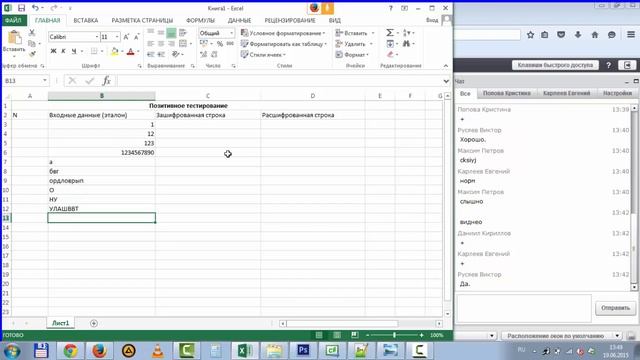Viewport: 640px width, 360px height.
Task: Click the cell containing "1234567890"
Action: [102, 153]
